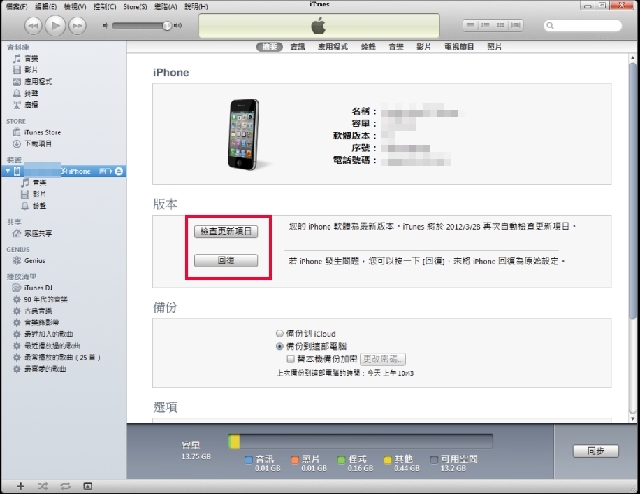Open 鈴聲 under the iPhone device
The width and height of the screenshot is (640, 494).
(x=33, y=206)
